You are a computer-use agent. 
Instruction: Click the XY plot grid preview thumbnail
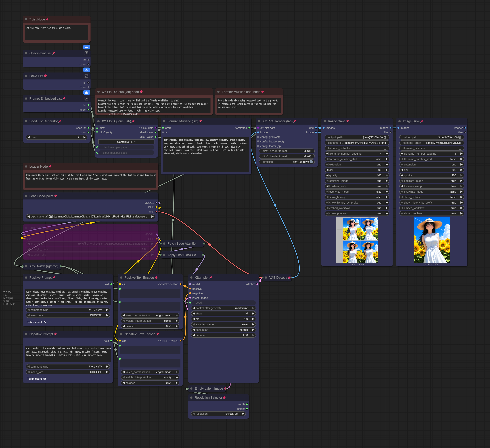[x=357, y=240]
